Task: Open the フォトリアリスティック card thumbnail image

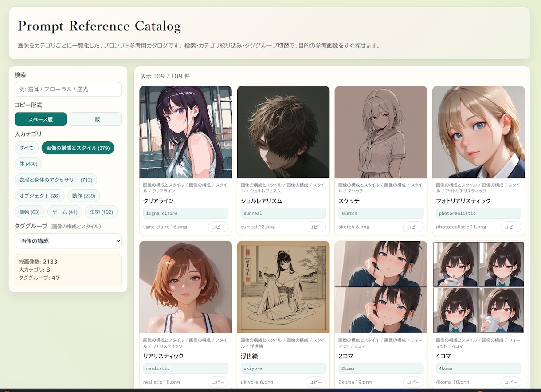Action: coord(478,132)
